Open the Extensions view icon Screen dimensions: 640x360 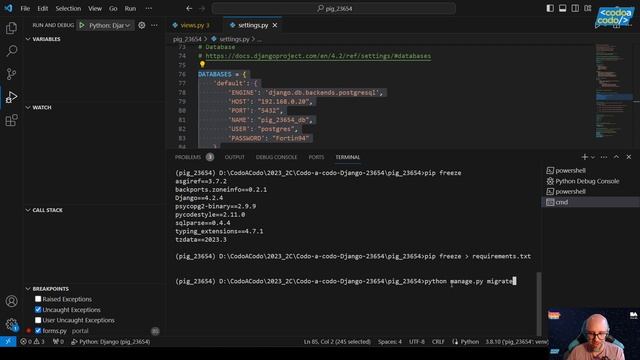click(x=11, y=120)
